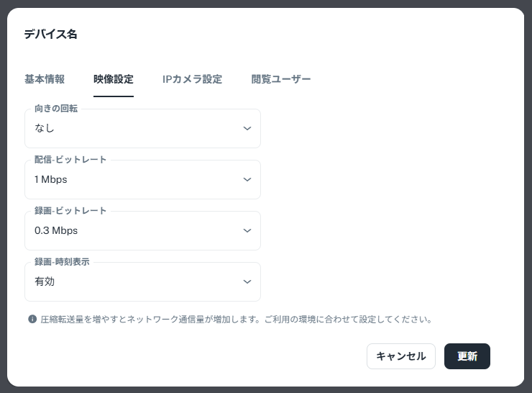The width and height of the screenshot is (532, 393).
Task: Click the 向きの回転 field label
Action: (56, 109)
